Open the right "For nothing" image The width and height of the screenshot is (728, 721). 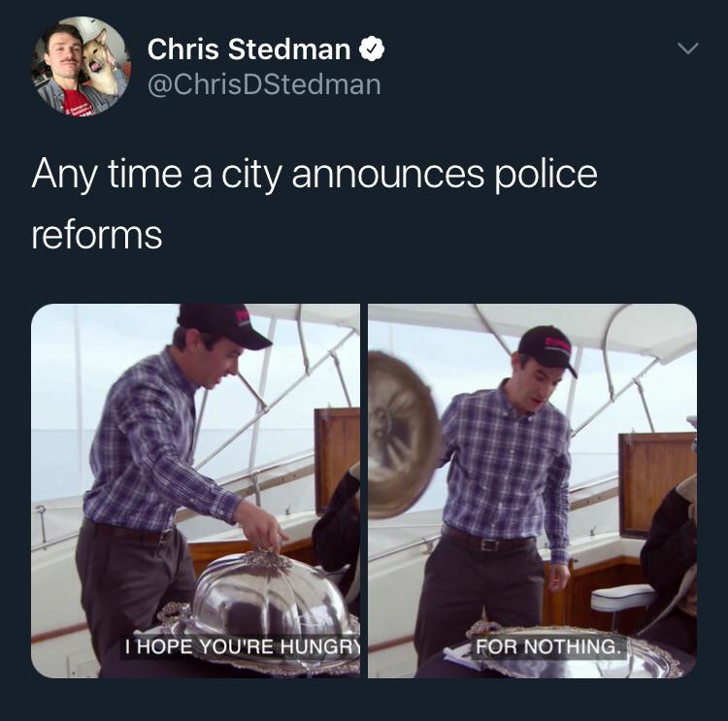[532, 491]
